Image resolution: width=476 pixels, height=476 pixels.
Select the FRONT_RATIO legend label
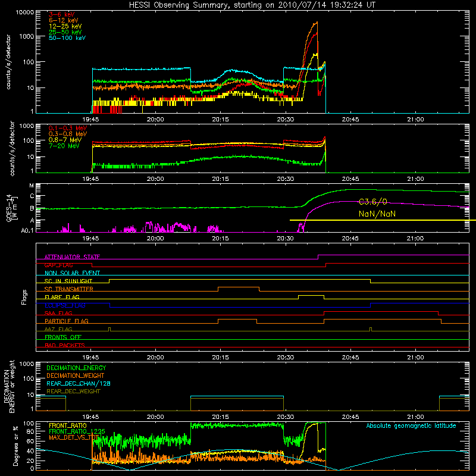tap(68, 425)
